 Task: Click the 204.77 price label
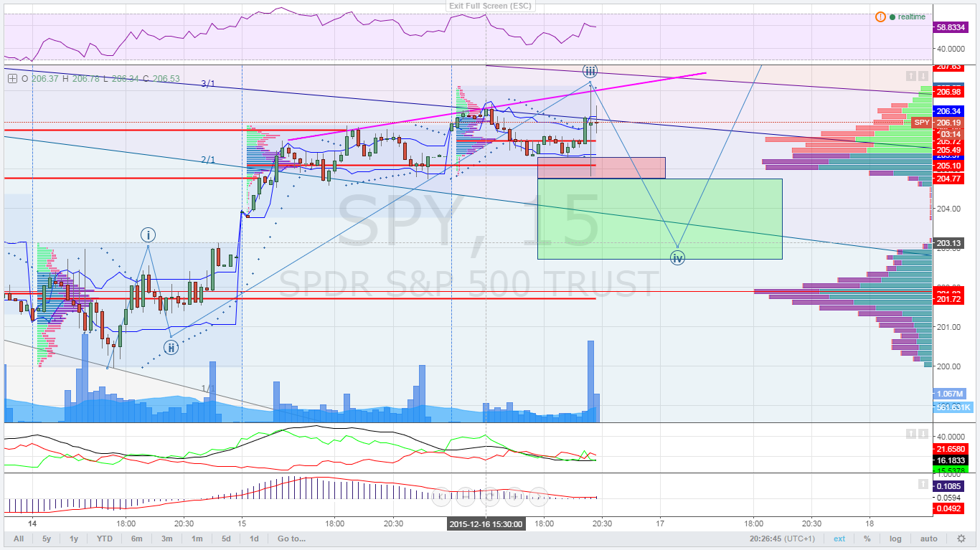point(948,179)
